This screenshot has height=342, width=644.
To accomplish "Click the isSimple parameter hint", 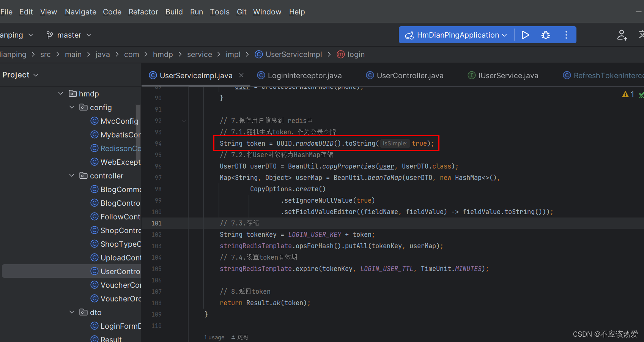I will tap(395, 143).
